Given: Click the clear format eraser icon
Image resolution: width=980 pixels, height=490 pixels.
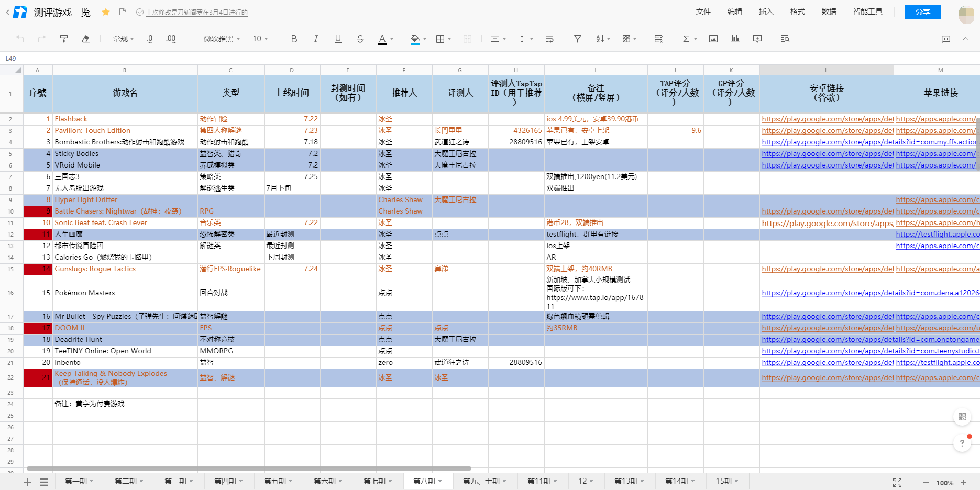Looking at the screenshot, I should tap(86, 39).
